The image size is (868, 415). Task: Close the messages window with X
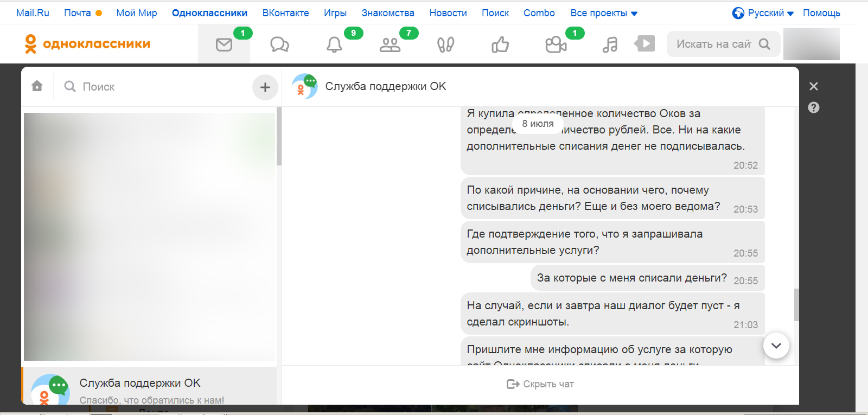(x=814, y=86)
